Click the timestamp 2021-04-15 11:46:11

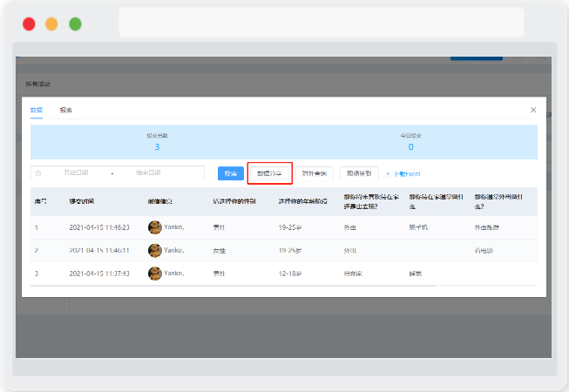[99, 251]
